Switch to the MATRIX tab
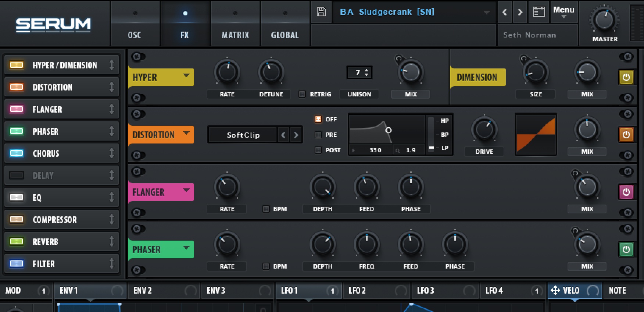The width and height of the screenshot is (644, 312). click(235, 24)
